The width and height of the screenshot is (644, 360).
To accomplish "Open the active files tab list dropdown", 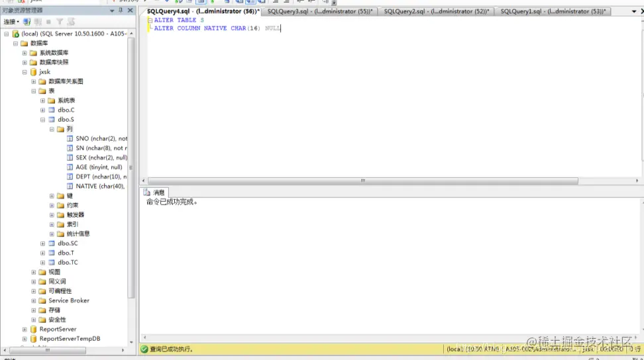I will (x=634, y=11).
